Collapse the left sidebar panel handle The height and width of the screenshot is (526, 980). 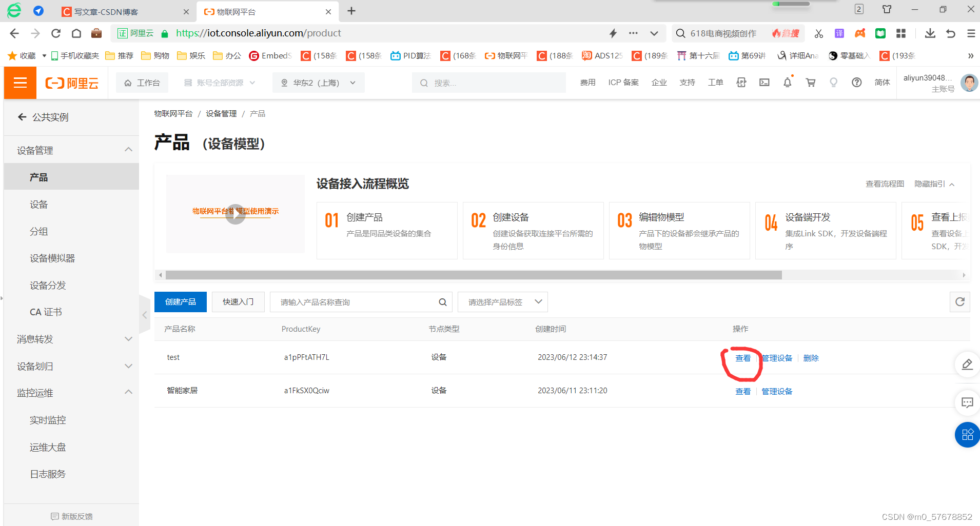pyautogui.click(x=145, y=315)
